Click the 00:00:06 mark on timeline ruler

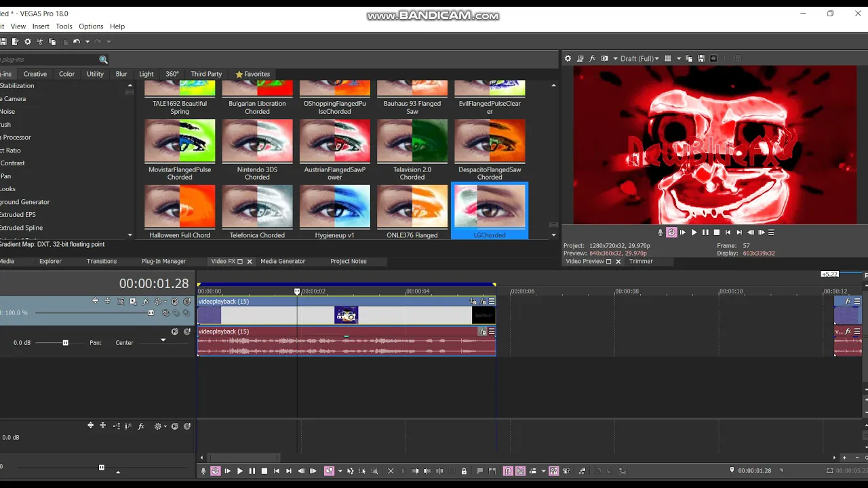(522, 291)
